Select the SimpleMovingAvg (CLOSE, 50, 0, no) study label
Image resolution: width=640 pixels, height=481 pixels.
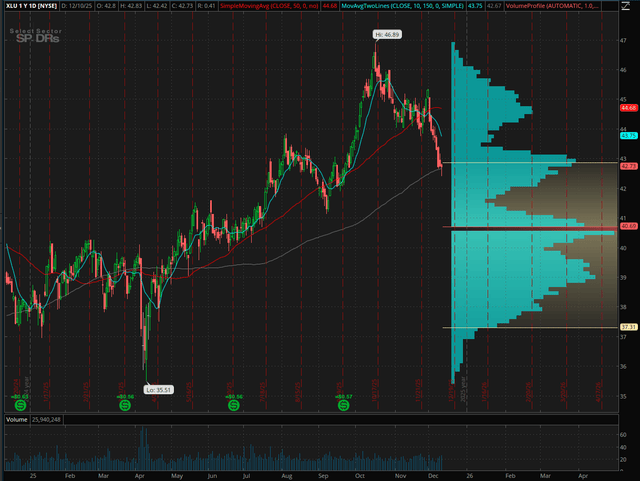[269, 6]
